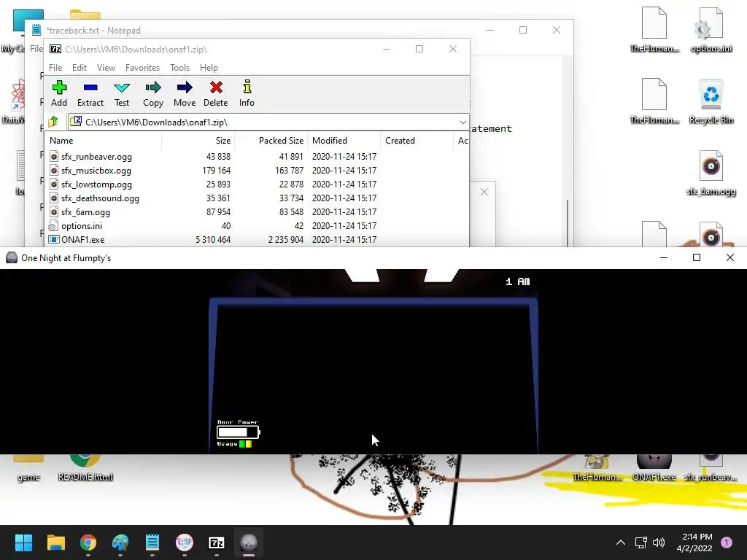Open the Windows Start menu
The height and width of the screenshot is (560, 747).
pyautogui.click(x=23, y=542)
